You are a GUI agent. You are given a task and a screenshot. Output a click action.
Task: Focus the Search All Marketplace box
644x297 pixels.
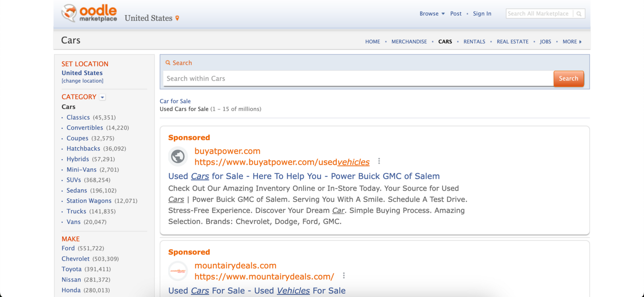coord(539,14)
